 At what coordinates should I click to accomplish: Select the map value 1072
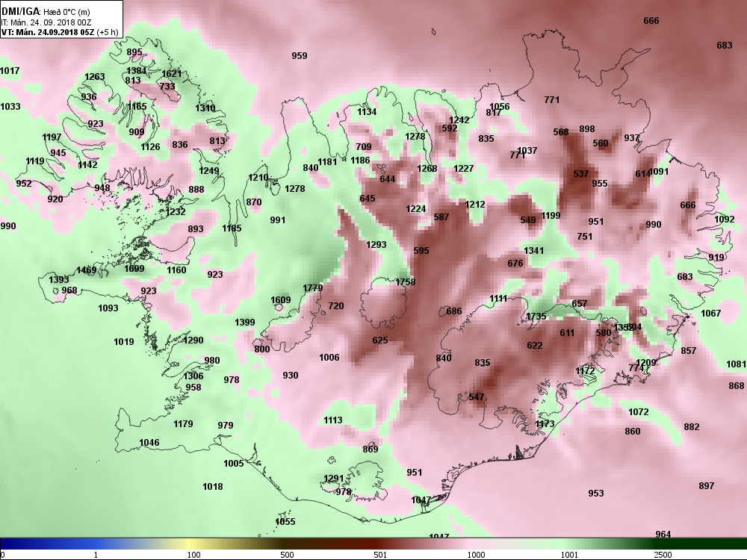pos(639,412)
